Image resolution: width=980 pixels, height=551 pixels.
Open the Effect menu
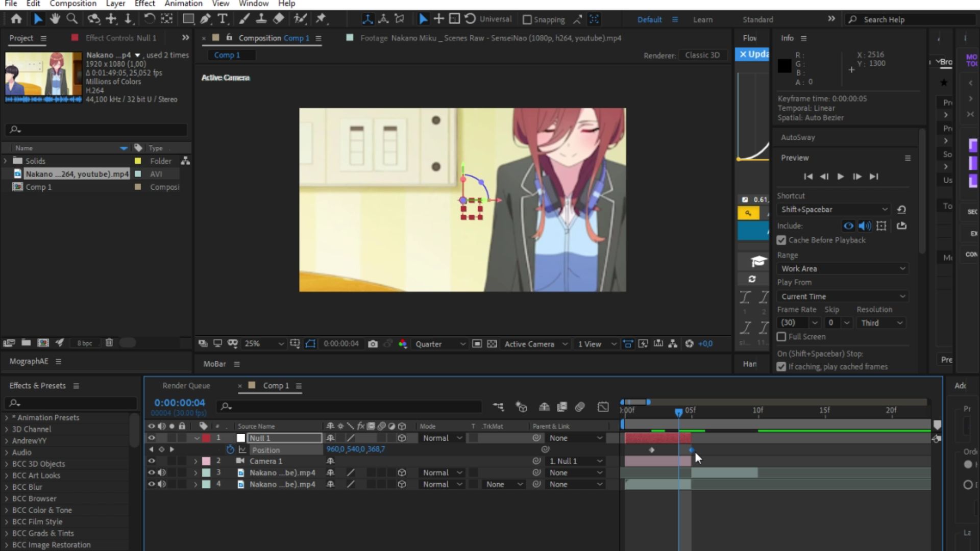click(x=144, y=4)
